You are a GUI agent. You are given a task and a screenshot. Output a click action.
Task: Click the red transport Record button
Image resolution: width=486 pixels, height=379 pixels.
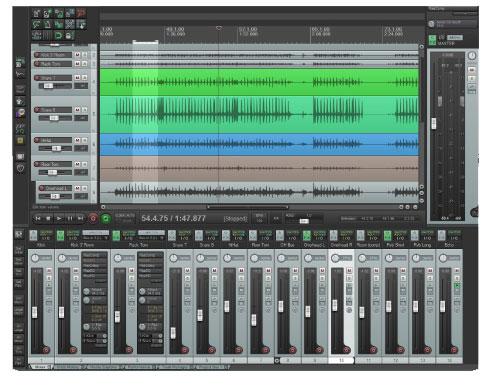(x=93, y=219)
